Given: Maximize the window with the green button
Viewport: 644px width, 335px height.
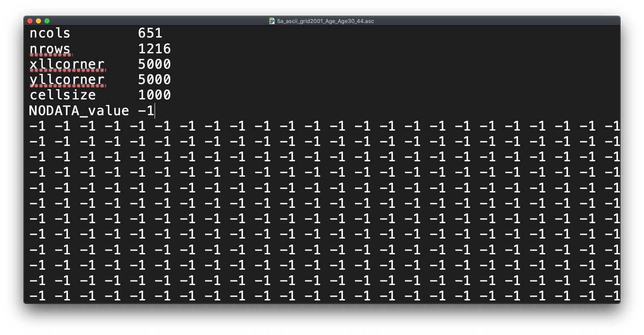Looking at the screenshot, I should click(47, 21).
